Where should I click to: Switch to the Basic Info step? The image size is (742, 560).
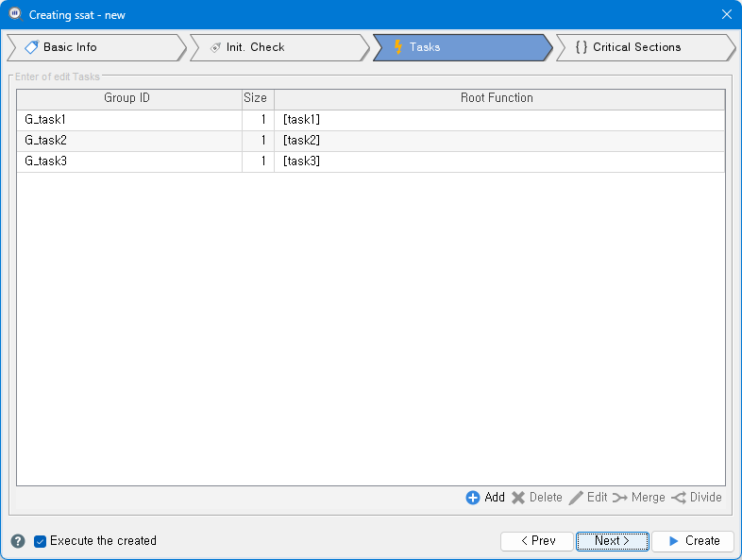point(94,47)
